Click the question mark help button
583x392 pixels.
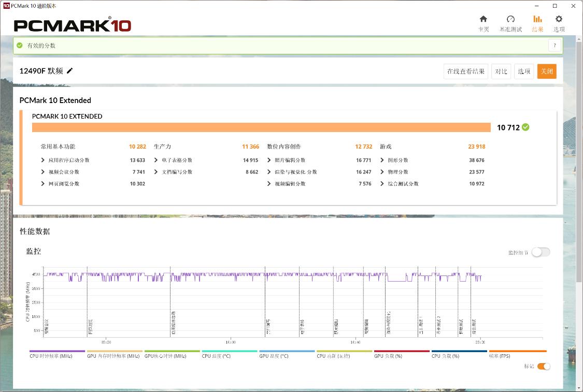tap(554, 46)
